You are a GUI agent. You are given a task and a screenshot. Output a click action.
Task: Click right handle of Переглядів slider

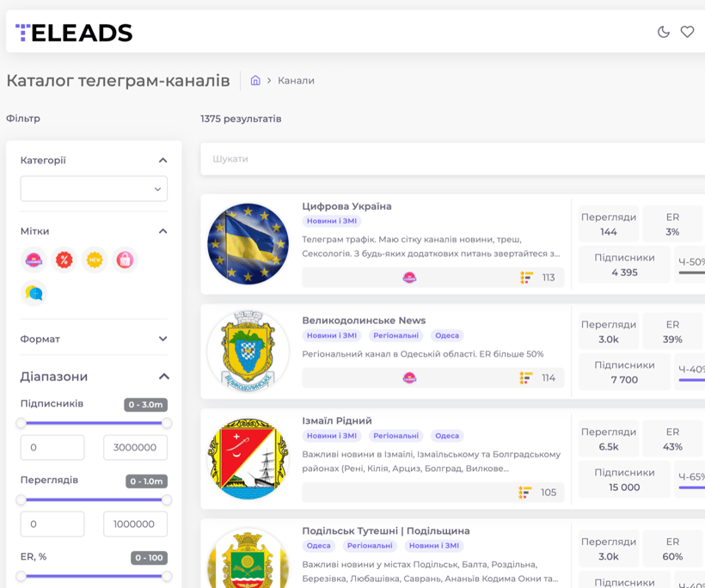click(167, 499)
